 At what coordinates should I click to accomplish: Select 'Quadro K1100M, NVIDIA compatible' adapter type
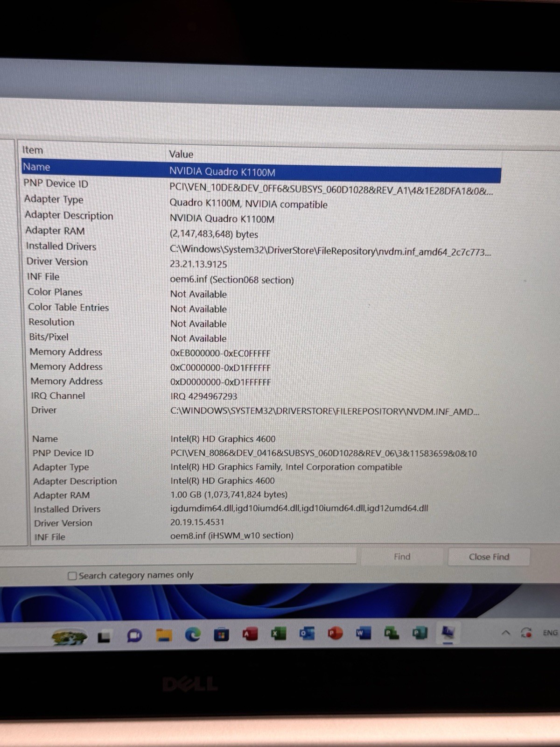[x=248, y=204]
